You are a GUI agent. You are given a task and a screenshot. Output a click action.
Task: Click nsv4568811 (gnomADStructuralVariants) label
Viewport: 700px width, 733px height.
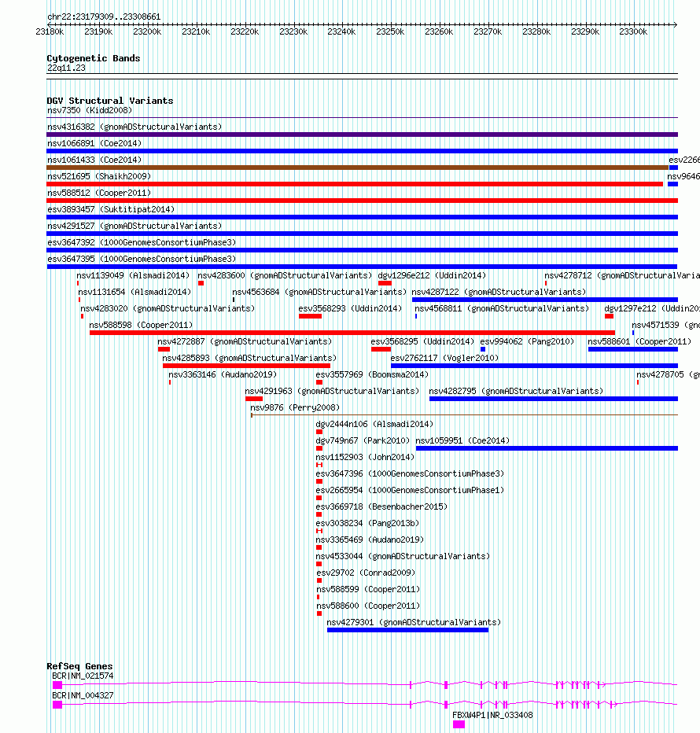[x=503, y=308]
